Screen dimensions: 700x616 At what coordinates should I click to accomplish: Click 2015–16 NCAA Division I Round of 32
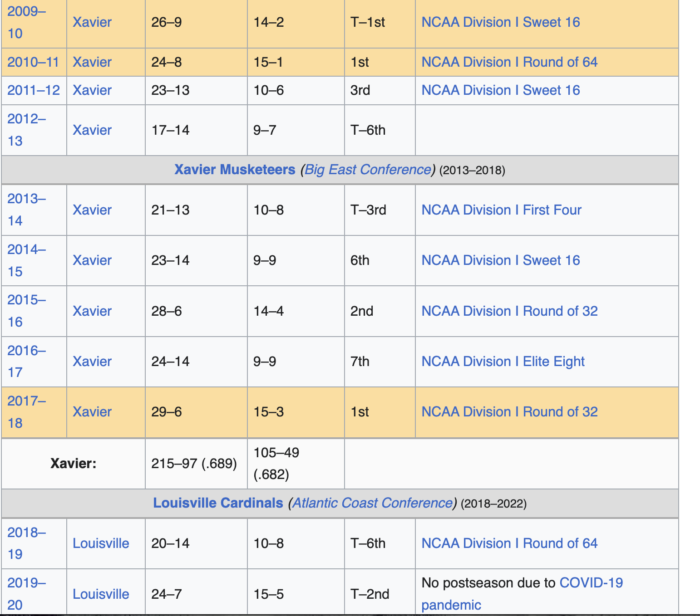point(509,311)
